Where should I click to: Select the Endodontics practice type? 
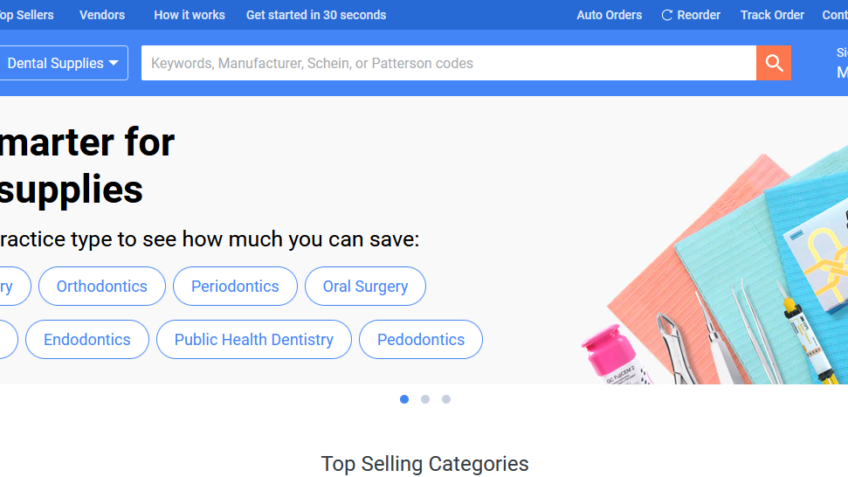(87, 340)
